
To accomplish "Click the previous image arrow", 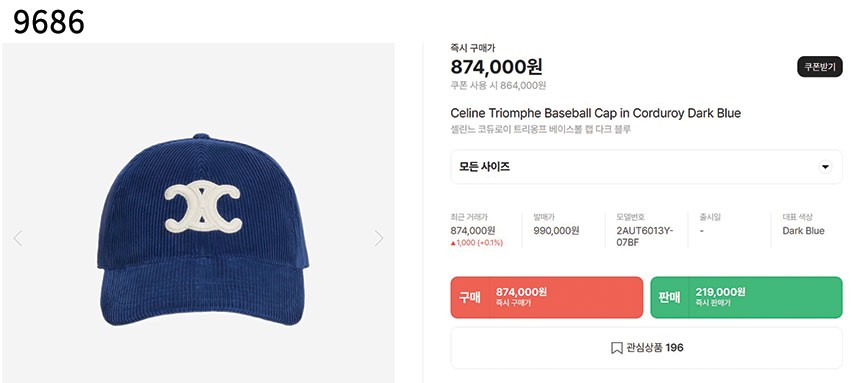I will click(18, 238).
